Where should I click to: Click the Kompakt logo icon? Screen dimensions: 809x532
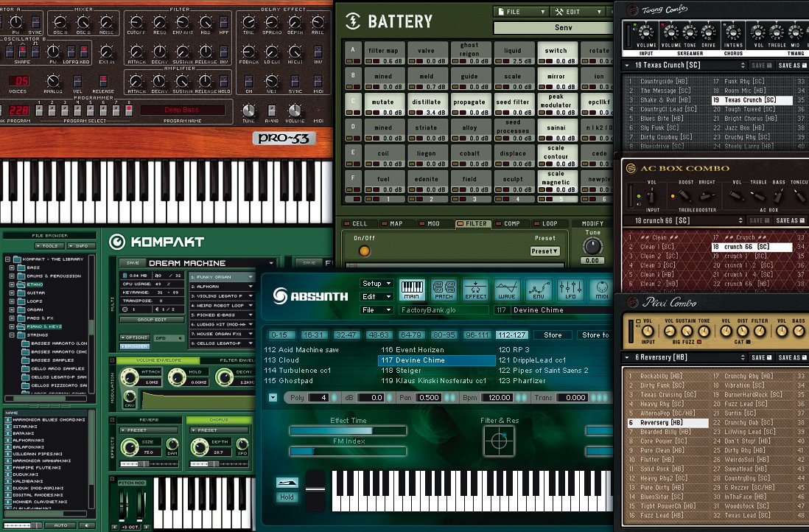point(117,242)
